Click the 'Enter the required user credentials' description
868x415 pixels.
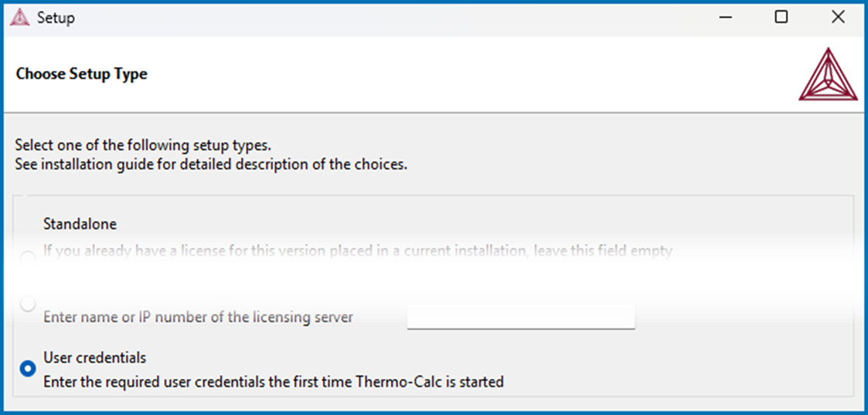click(x=274, y=382)
